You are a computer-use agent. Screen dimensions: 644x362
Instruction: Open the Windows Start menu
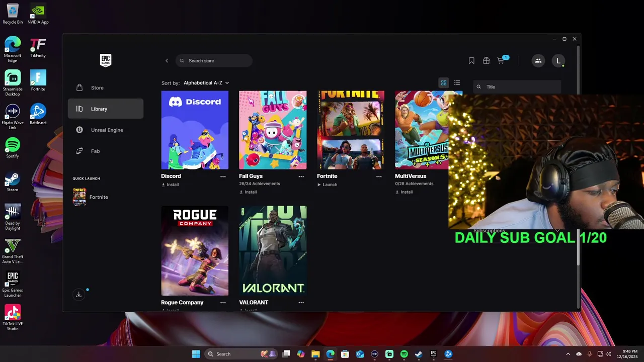[196, 354]
